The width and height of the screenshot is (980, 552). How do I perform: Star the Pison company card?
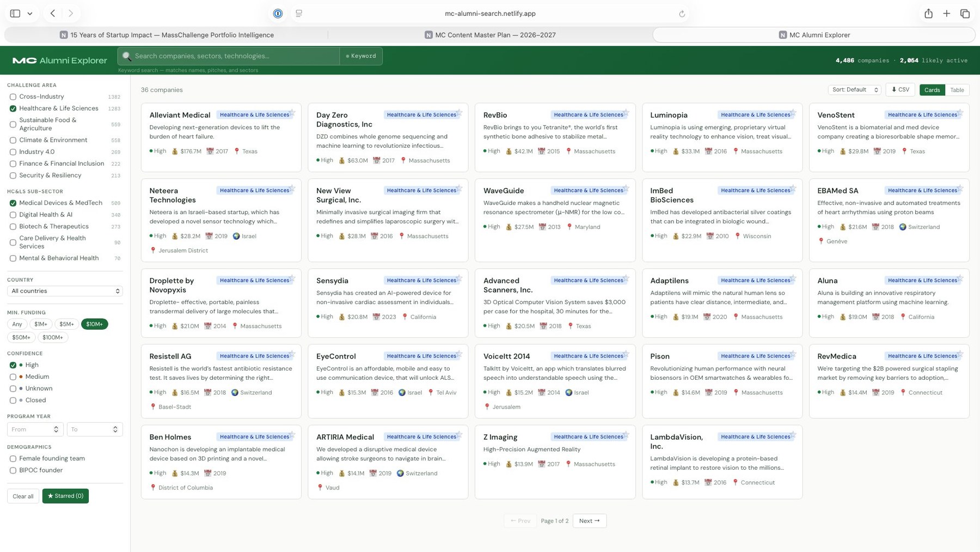click(x=793, y=354)
